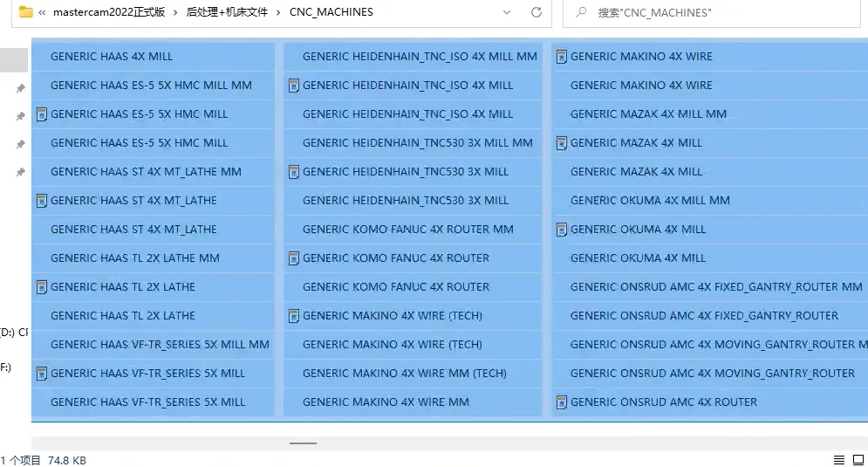Click the file icon beside GENERIC KOMO FANUC 4X ROUTER
868x467 pixels.
294,258
